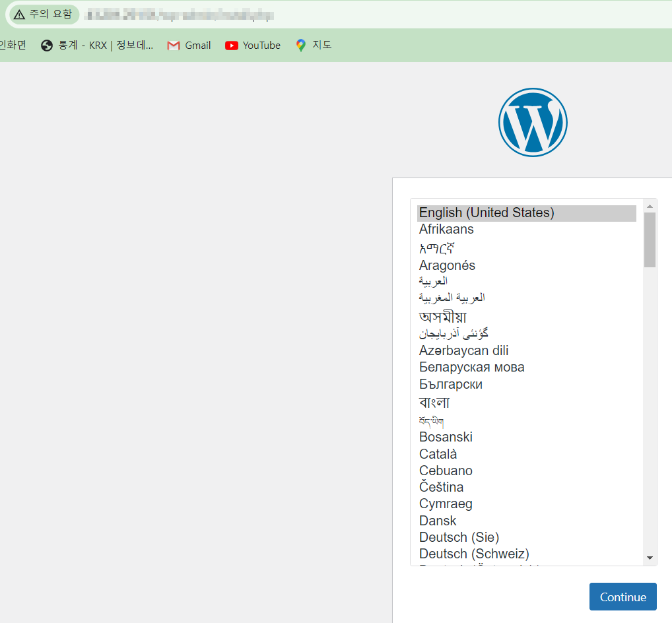
Task: Open the 통계 - KRX bookmark
Action: point(97,46)
